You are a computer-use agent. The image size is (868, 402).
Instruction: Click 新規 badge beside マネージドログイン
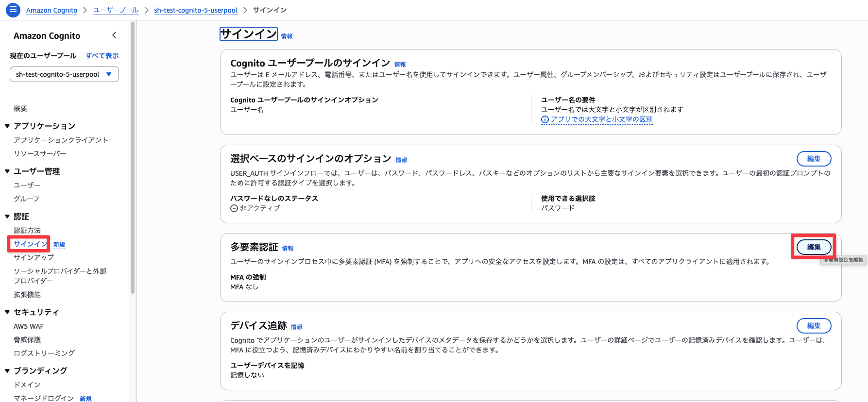[85, 399]
